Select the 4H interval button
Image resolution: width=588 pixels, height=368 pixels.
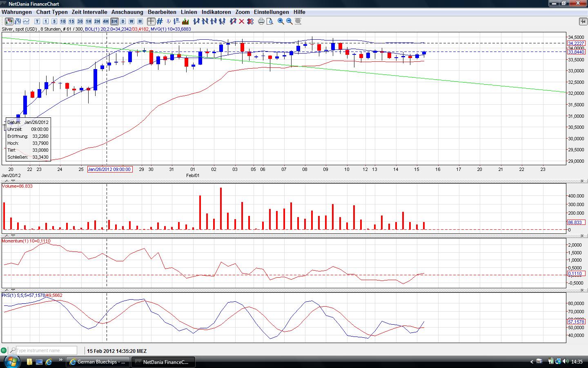pos(106,21)
